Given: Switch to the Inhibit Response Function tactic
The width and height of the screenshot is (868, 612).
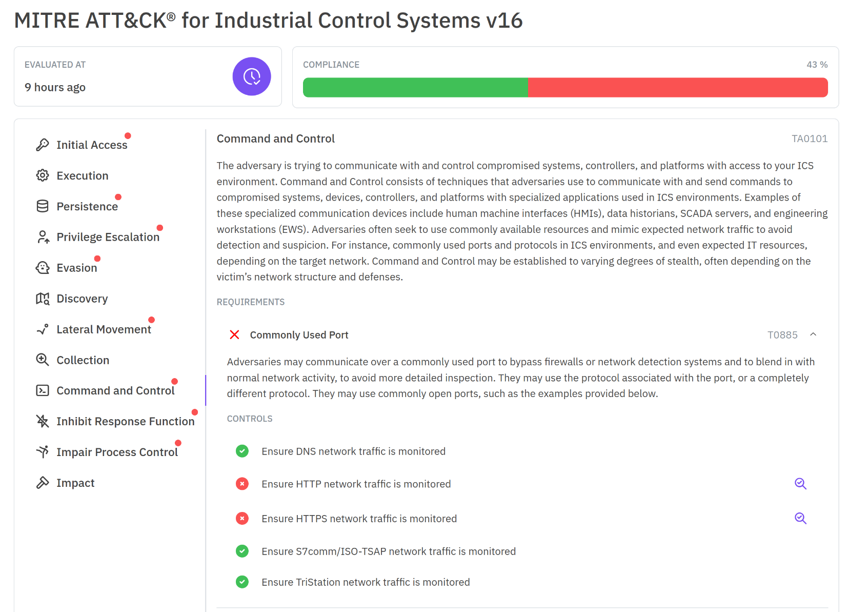Looking at the screenshot, I should 125,421.
